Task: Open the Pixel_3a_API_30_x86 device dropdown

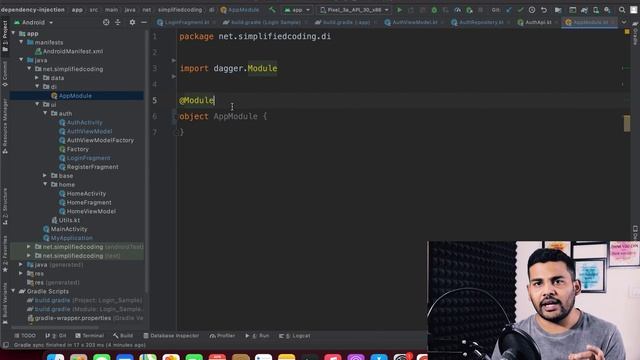Action: pyautogui.click(x=354, y=10)
